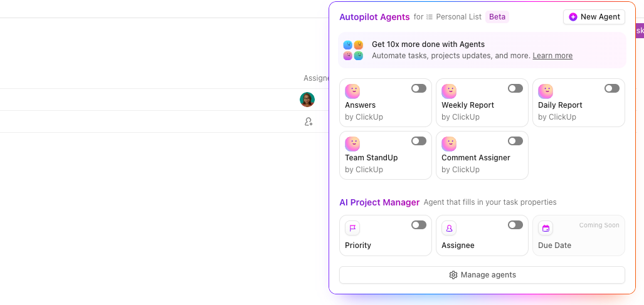Click the Team StandUp agent icon

[x=352, y=144]
